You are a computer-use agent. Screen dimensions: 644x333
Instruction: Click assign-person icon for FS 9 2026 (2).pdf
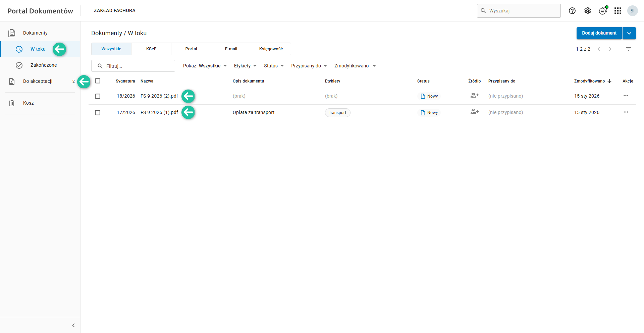click(x=474, y=96)
